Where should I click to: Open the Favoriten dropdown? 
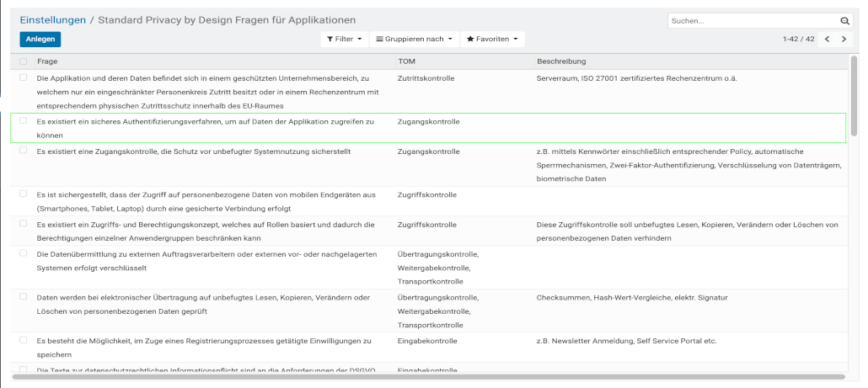(x=492, y=40)
